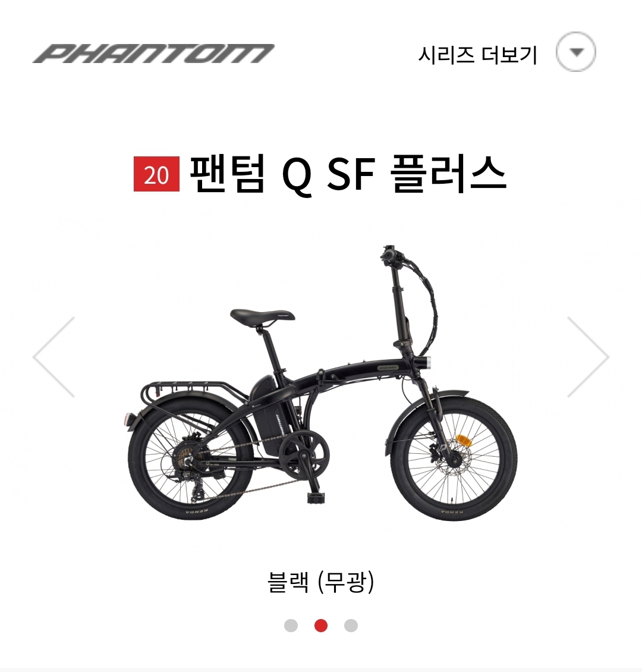Screen dimensions: 642x672
Task: Open the 팬텀 Q SF 플러스 title
Action: [x=348, y=174]
